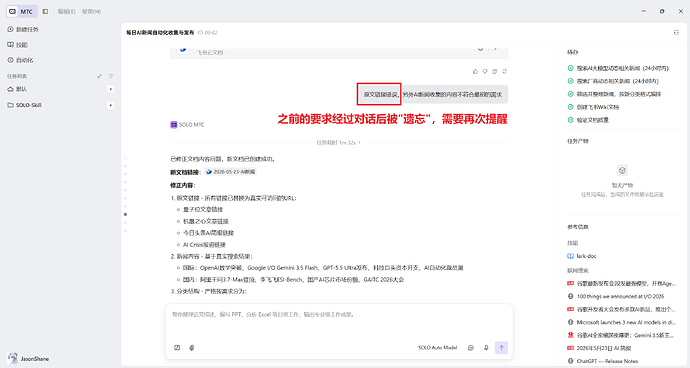Viewport: 690px width, 368px height.
Task: Open 'Microsoft launches 3 new AI models' link
Action: [x=626, y=322]
